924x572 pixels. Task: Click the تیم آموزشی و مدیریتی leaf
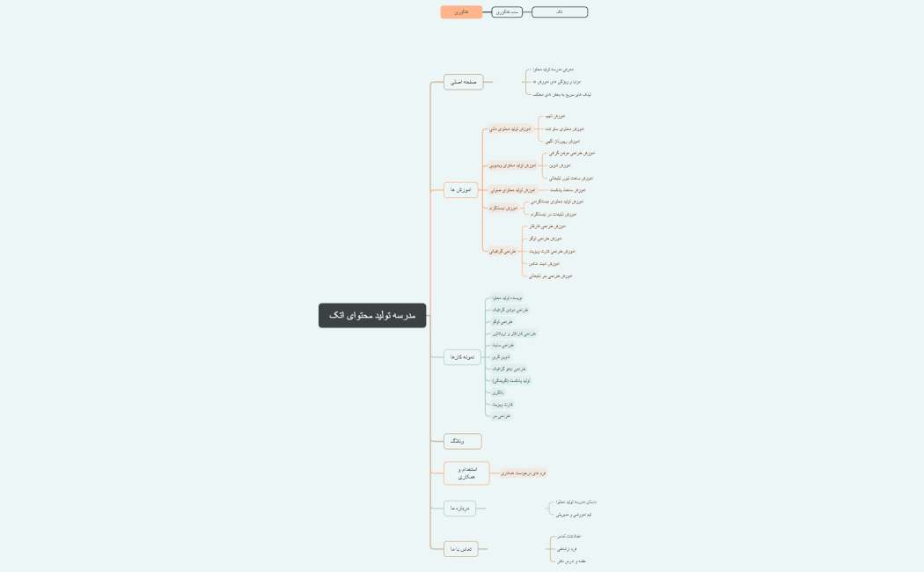coord(574,514)
